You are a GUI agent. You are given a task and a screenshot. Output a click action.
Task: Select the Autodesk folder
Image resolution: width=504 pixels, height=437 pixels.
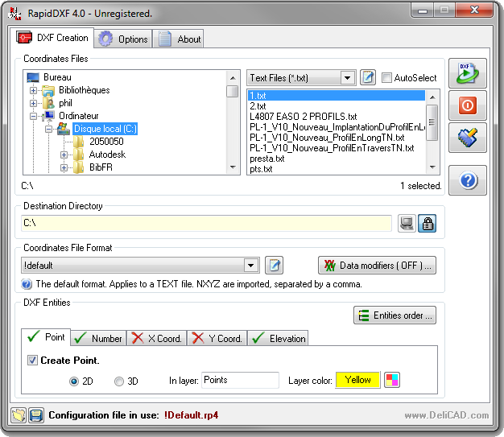pos(107,155)
